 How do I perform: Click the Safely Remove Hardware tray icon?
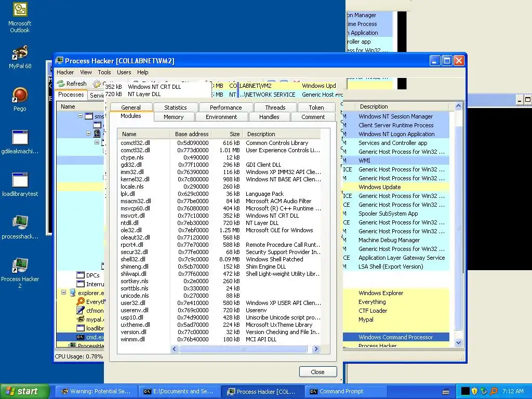(x=484, y=391)
